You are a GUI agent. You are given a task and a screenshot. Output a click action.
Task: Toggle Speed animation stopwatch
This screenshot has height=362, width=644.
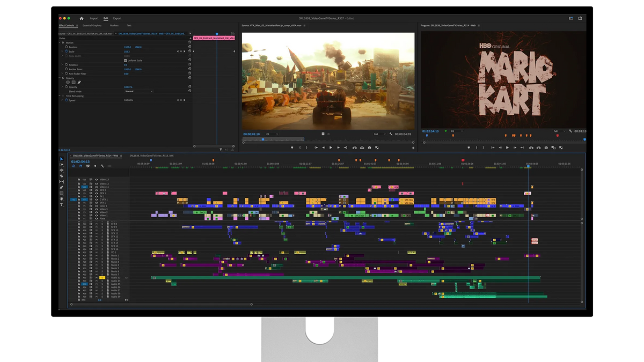pos(67,100)
